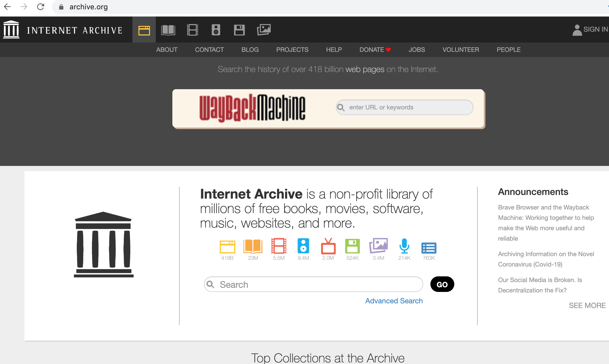The image size is (609, 364).
Task: Open the PROJECTS menu item
Action: pyautogui.click(x=292, y=50)
